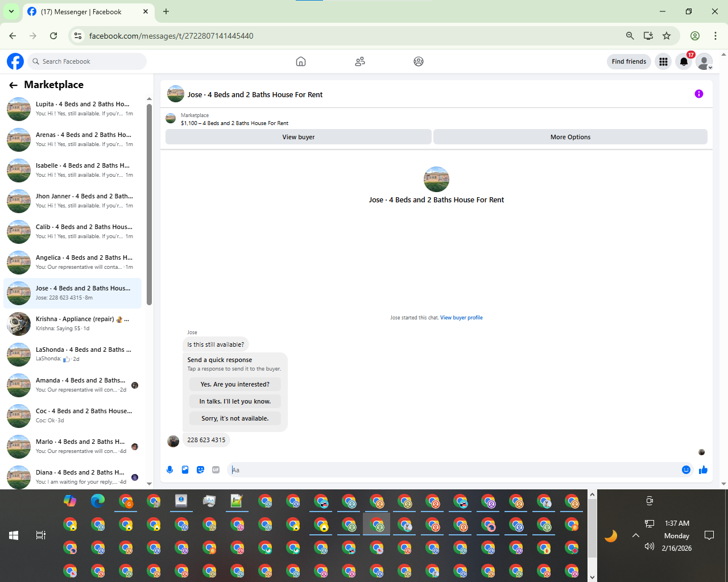Image resolution: width=728 pixels, height=582 pixels.
Task: View site information icon in address bar
Action: 78,36
